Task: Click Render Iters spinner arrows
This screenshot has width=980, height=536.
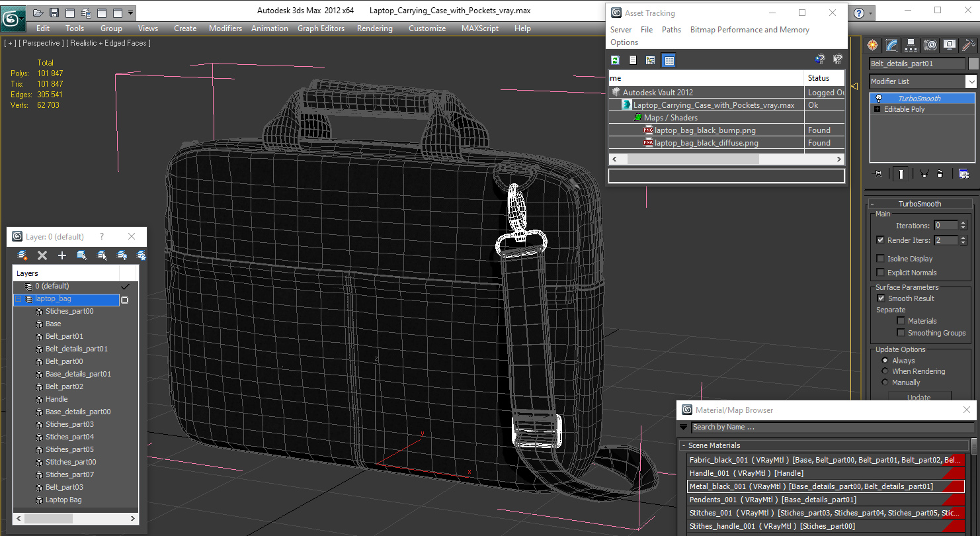Action: click(x=963, y=240)
